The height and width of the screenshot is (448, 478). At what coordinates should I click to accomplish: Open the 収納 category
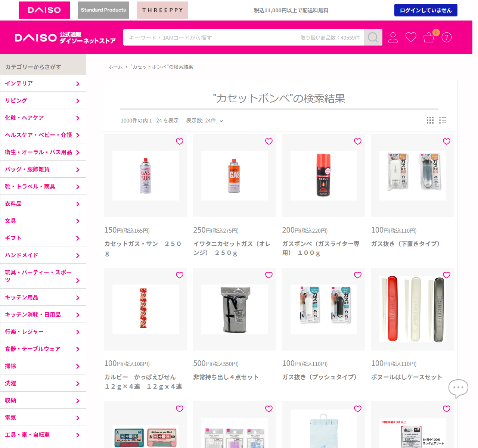pos(43,400)
